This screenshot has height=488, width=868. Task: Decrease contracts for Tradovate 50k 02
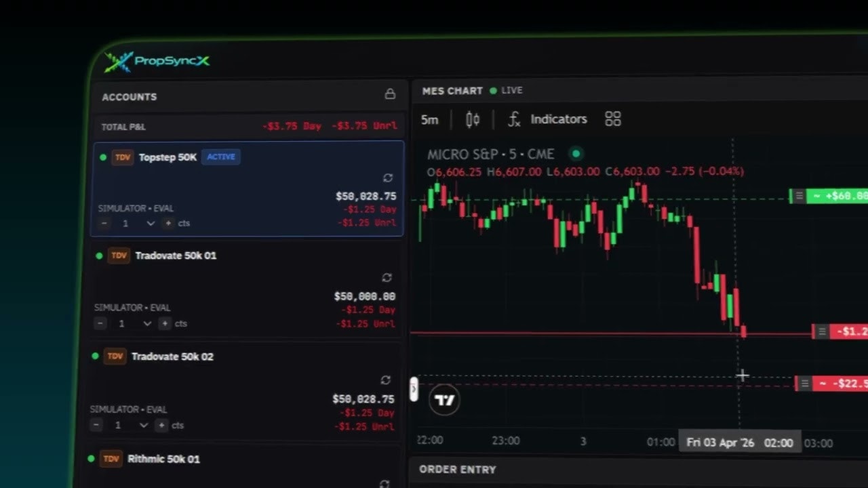96,426
